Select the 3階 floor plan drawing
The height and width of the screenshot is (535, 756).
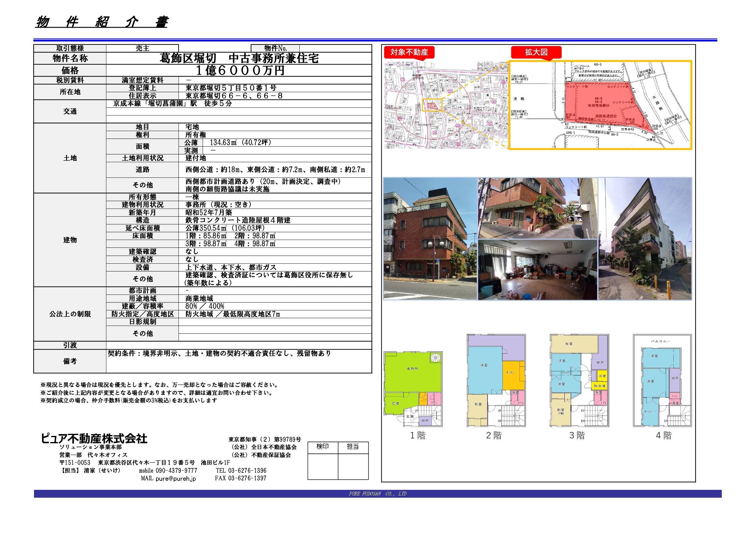(x=579, y=380)
